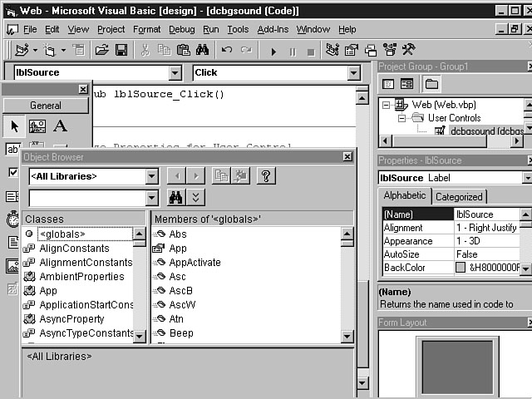This screenshot has height=399, width=532.
Task: Click the General toolbox tab button
Action: coord(46,106)
